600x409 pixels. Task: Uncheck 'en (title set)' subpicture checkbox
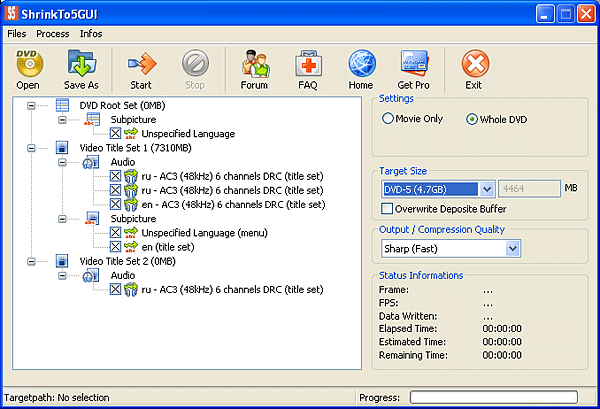click(x=115, y=246)
